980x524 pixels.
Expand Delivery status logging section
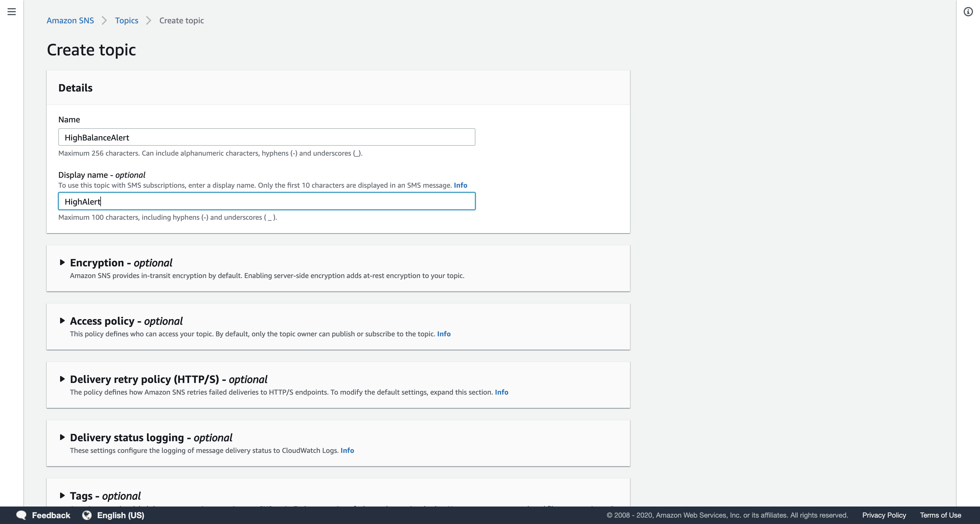point(62,437)
